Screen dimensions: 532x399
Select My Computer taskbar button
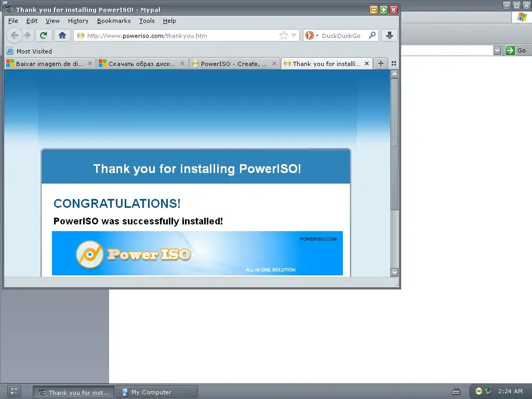tap(157, 392)
